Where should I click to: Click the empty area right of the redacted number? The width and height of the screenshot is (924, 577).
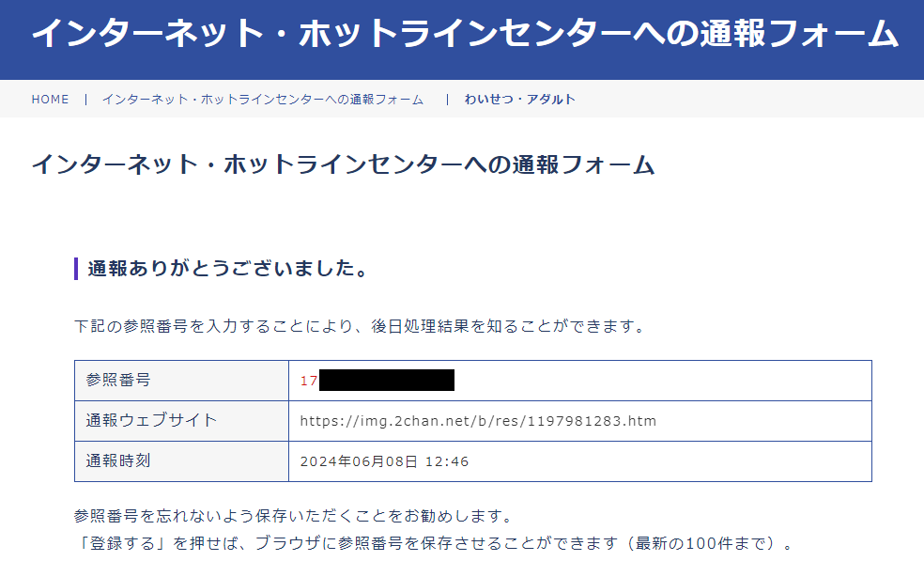point(657,381)
